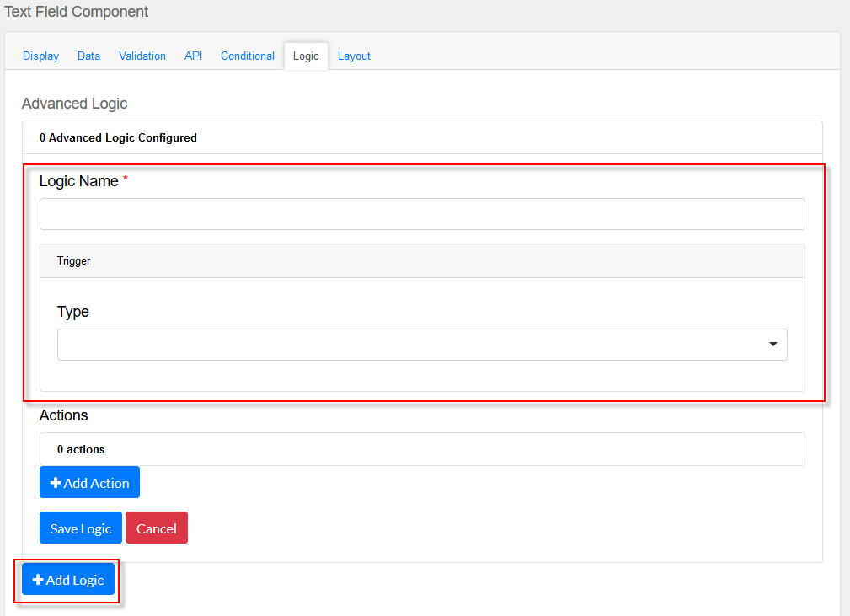Switch to the Display tab
Image resolution: width=850 pixels, height=616 pixels.
[x=40, y=56]
